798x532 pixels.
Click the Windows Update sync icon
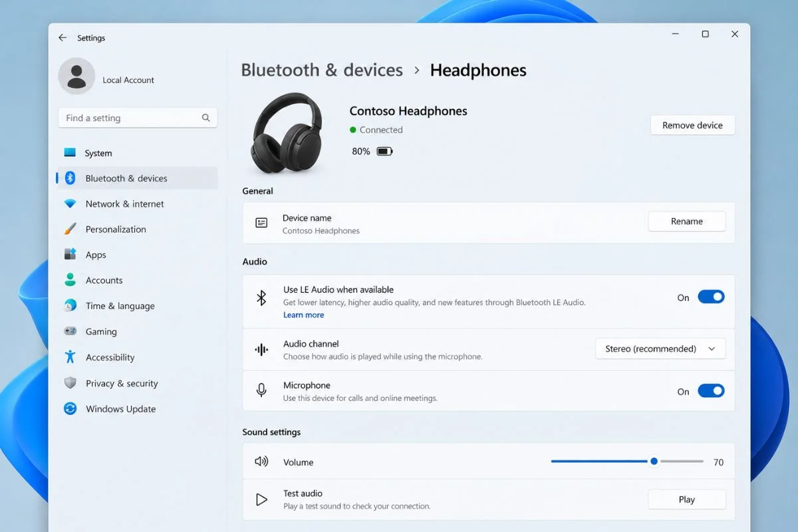(x=70, y=408)
